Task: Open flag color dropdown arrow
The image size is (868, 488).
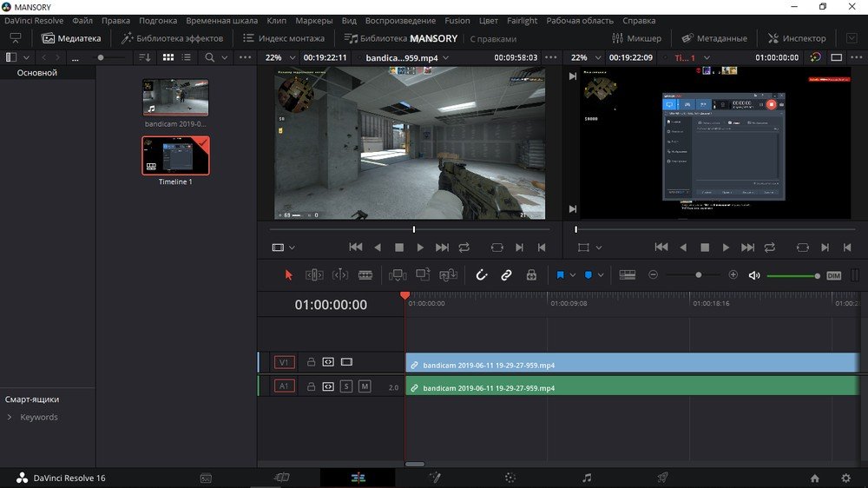Action: (573, 275)
